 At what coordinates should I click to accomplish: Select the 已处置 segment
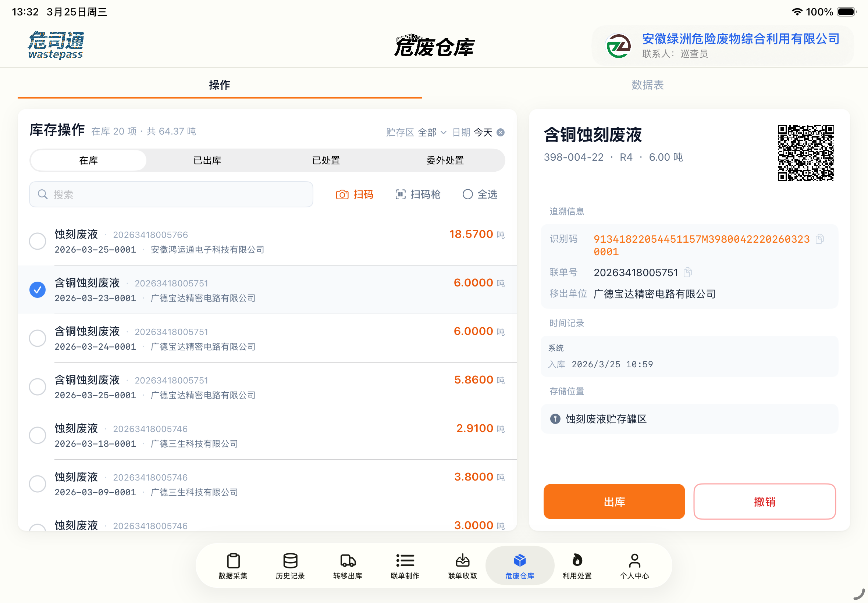click(x=326, y=161)
